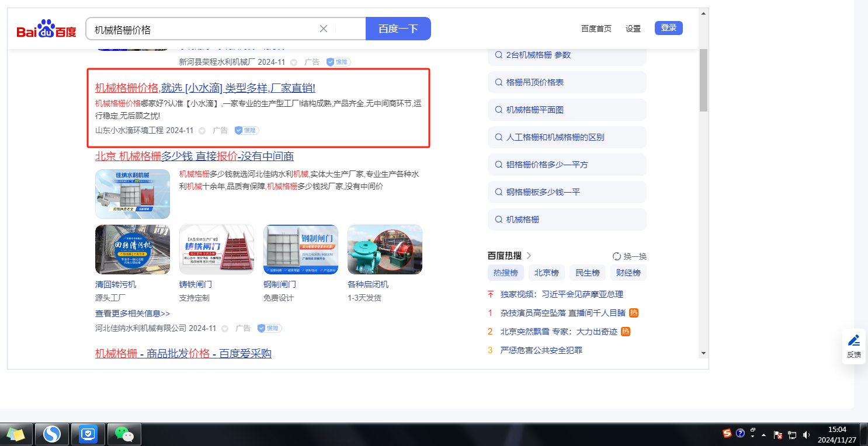Open the 百度首页 link

point(596,29)
